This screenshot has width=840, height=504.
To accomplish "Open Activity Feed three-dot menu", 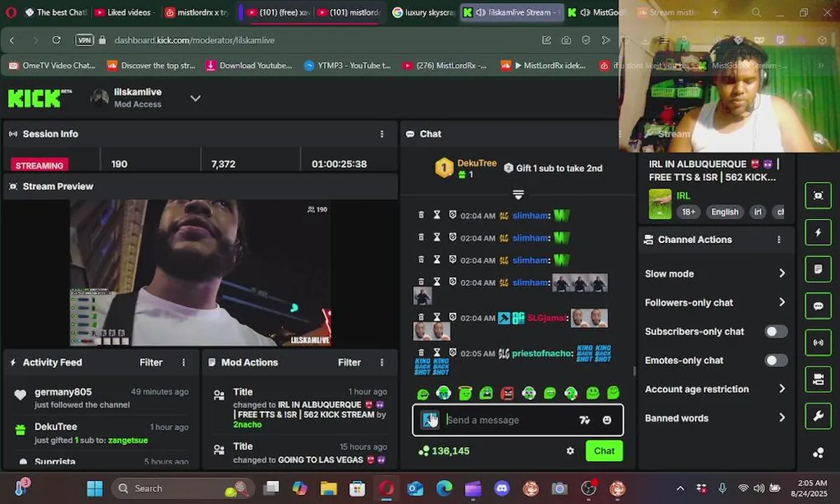I will tap(184, 363).
